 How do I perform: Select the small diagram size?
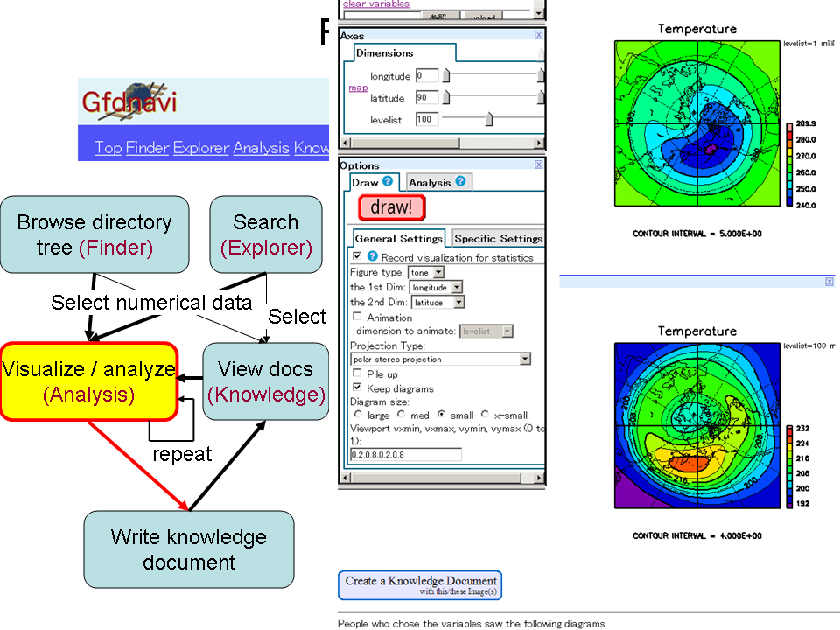(441, 414)
